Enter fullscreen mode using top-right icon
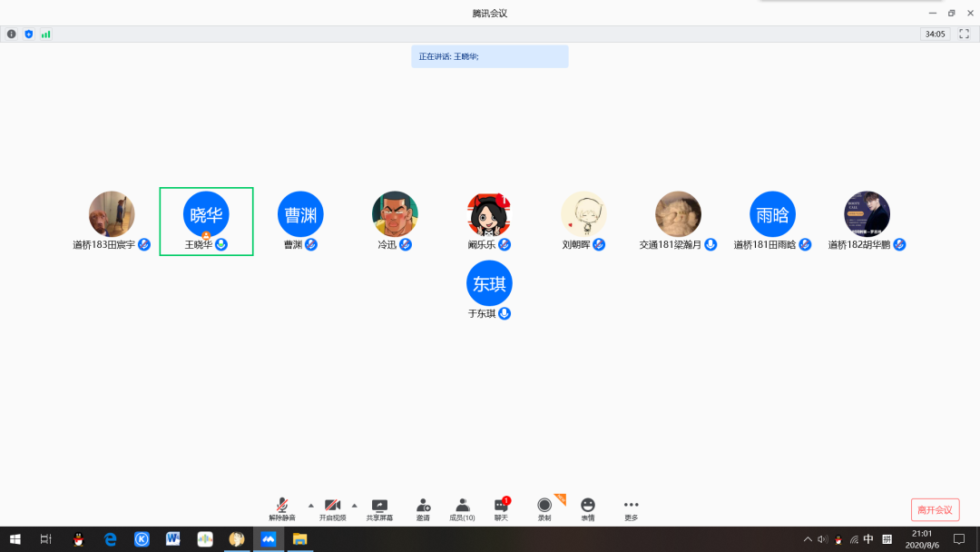This screenshot has width=980, height=552. [x=965, y=34]
